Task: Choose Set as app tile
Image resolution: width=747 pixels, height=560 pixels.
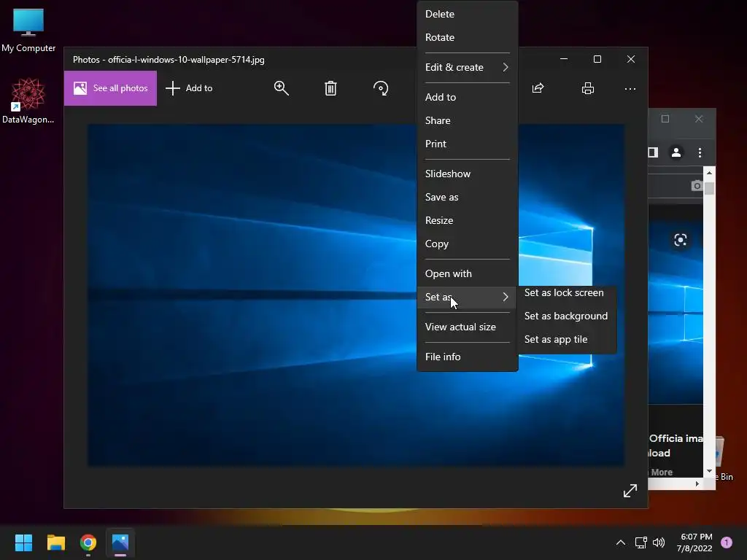Action: 566,340
